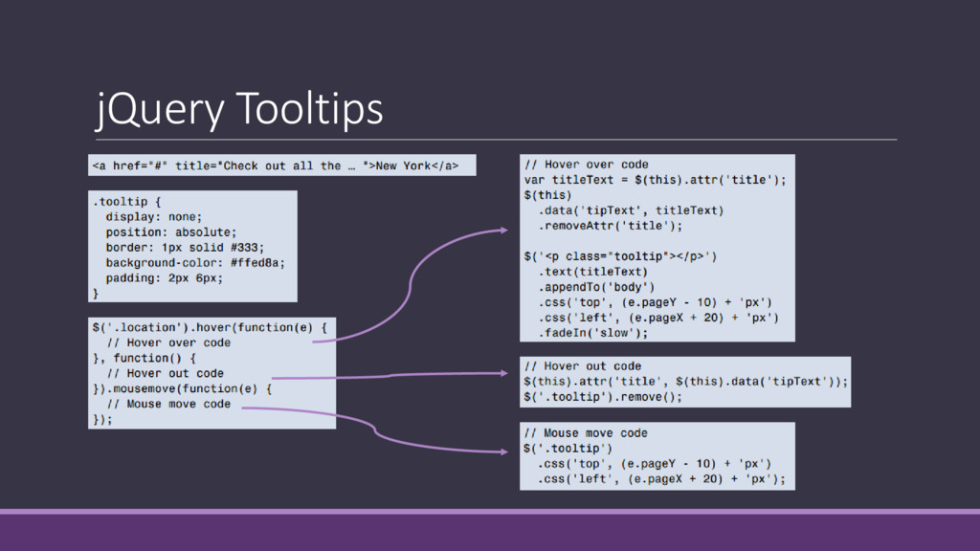This screenshot has height=551, width=980.
Task: Select the 'var titleText = $(this).attr' line
Action: pos(655,180)
